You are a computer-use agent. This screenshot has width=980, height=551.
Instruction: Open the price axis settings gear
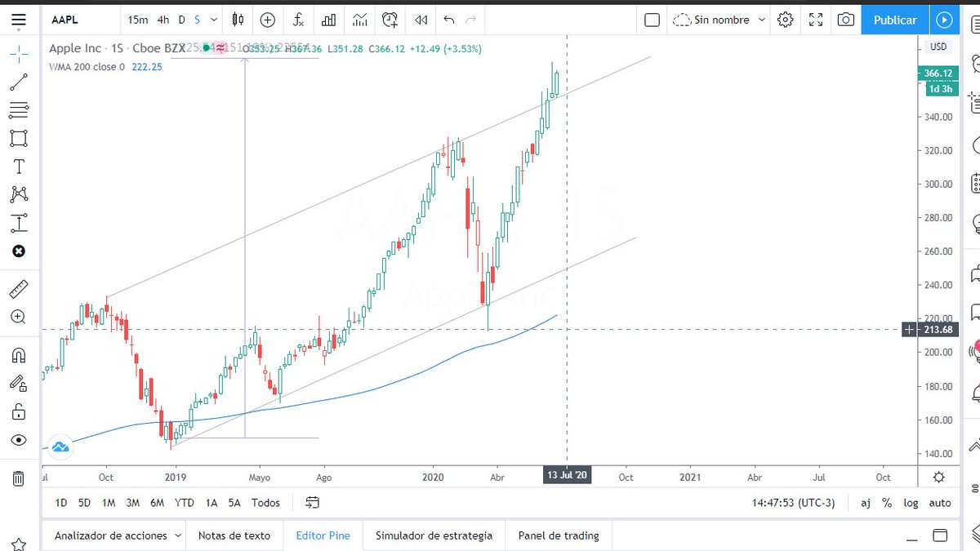point(939,477)
